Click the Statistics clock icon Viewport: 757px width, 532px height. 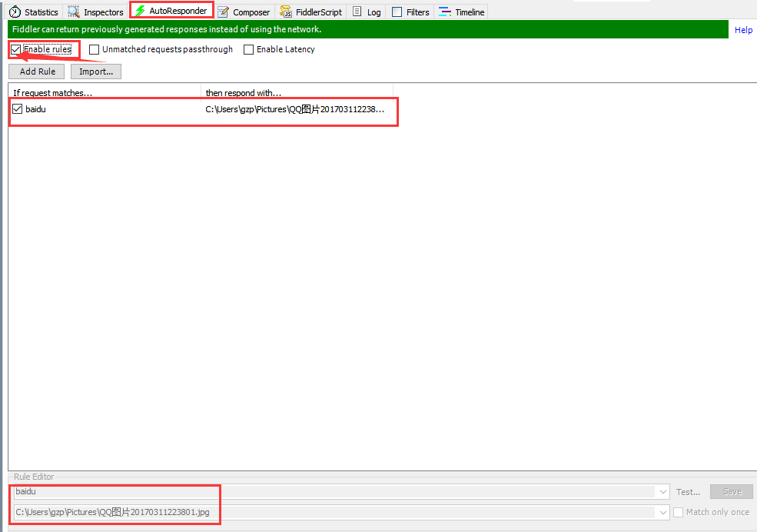15,12
